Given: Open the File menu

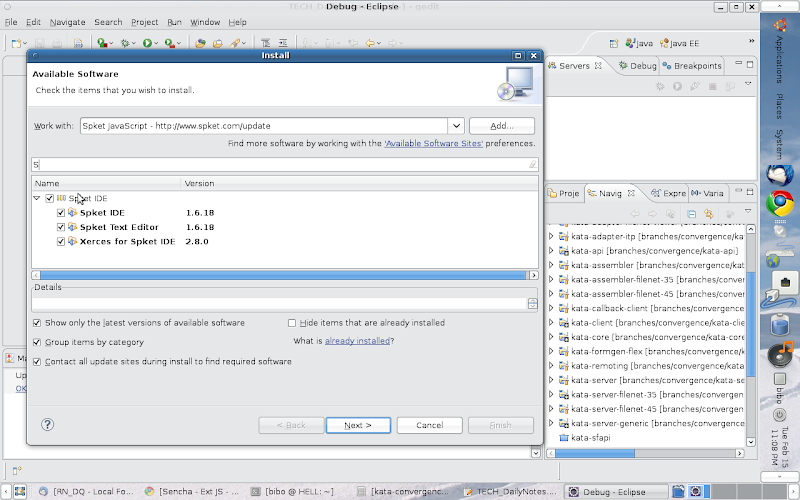Looking at the screenshot, I should (11, 22).
